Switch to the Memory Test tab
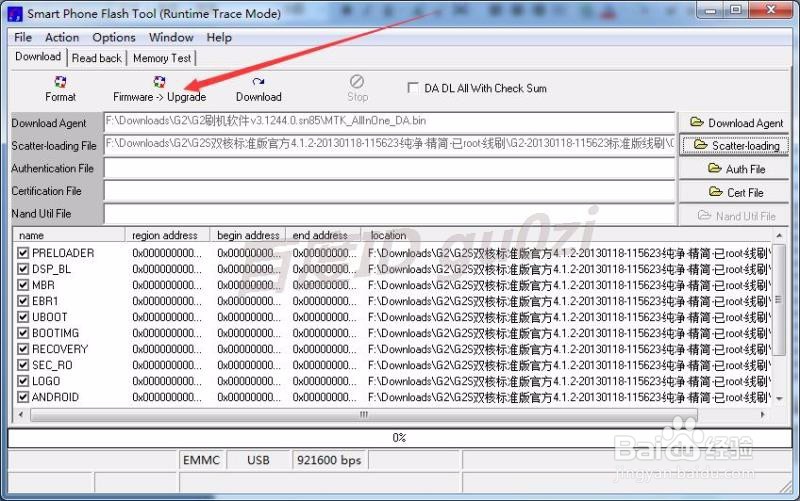Screen dimensions: 800x501 162,58
